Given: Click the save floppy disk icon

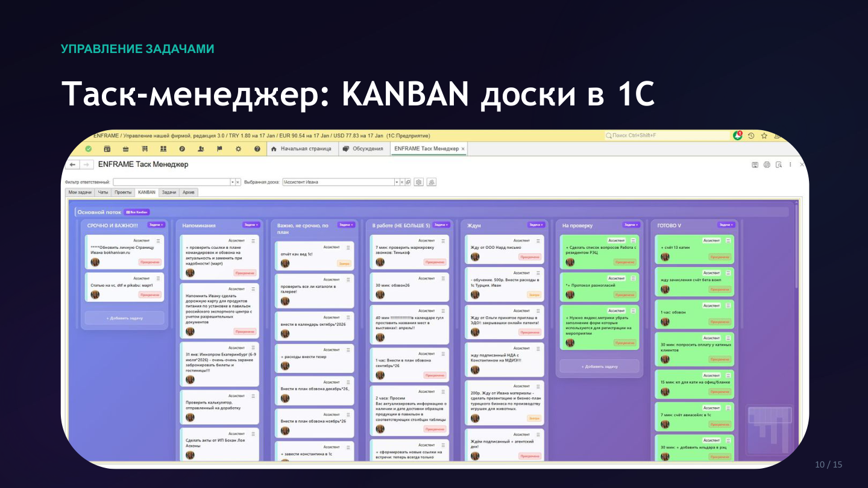Looking at the screenshot, I should 755,164.
